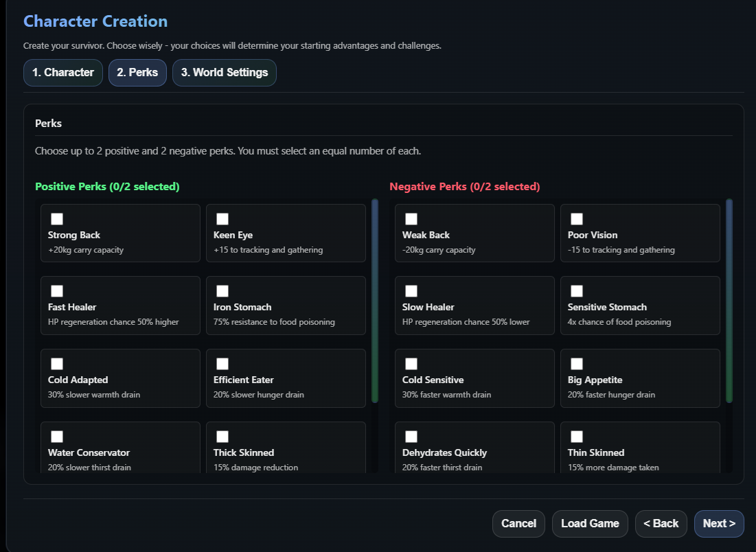Click the Cancel button
This screenshot has height=552, width=756.
click(x=519, y=524)
